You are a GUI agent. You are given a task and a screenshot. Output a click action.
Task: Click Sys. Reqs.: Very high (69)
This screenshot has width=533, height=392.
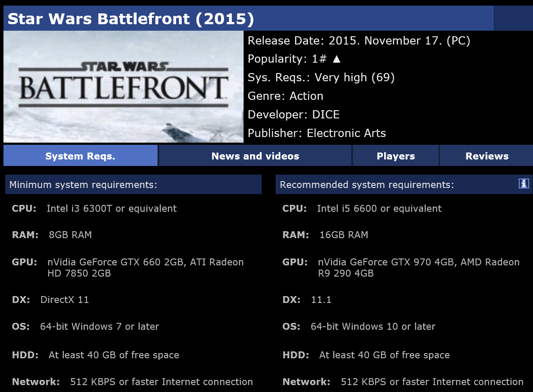pos(321,78)
